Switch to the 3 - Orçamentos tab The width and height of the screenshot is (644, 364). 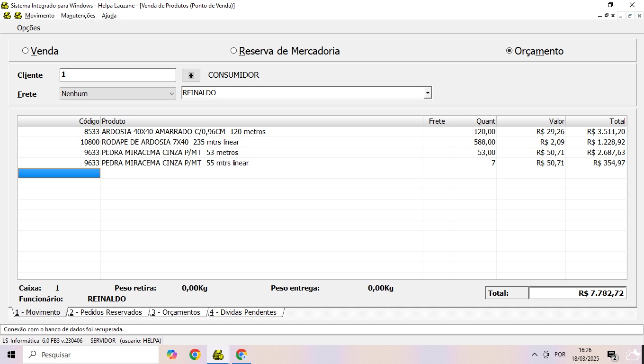tap(176, 312)
